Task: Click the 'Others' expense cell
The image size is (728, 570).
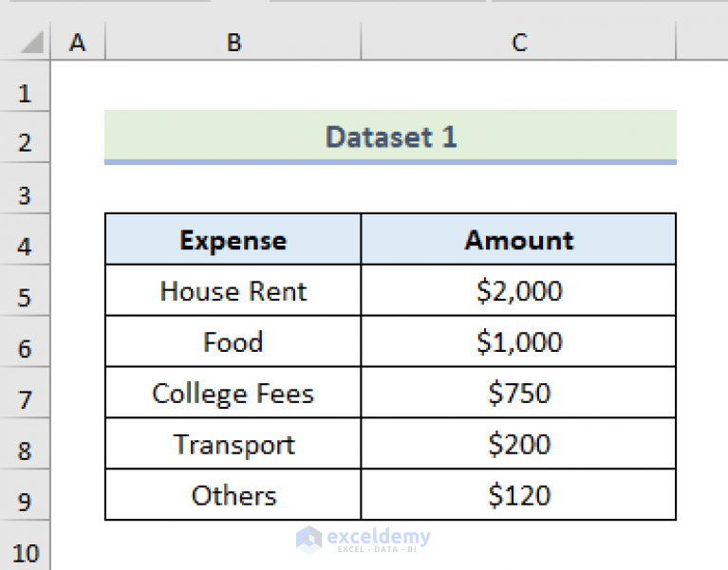Action: (x=233, y=494)
